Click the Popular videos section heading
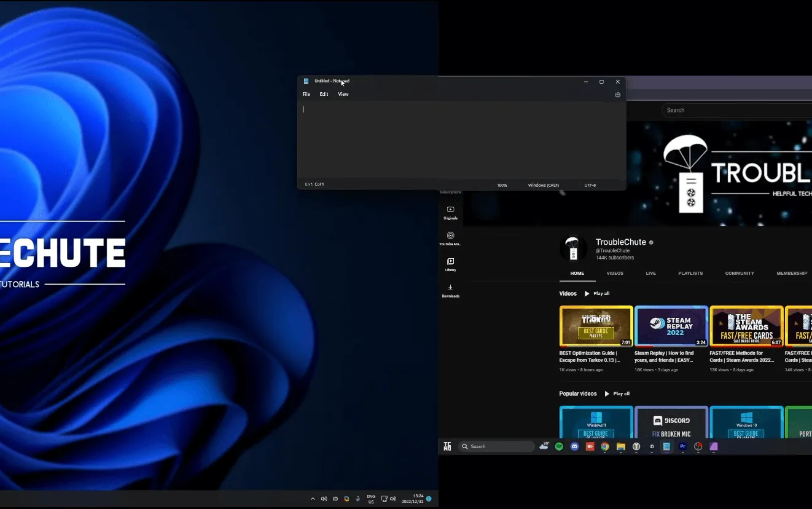Screen dimensions: 812x509 578,393
